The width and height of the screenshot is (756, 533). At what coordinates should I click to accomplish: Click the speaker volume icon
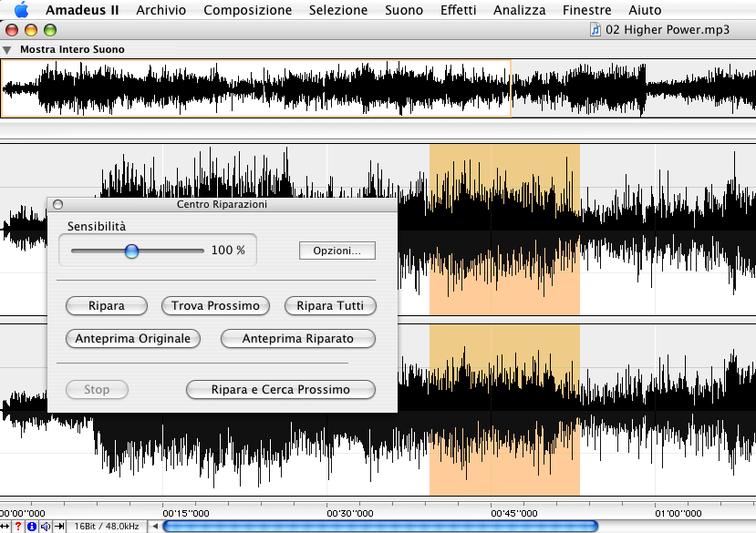coord(46,527)
